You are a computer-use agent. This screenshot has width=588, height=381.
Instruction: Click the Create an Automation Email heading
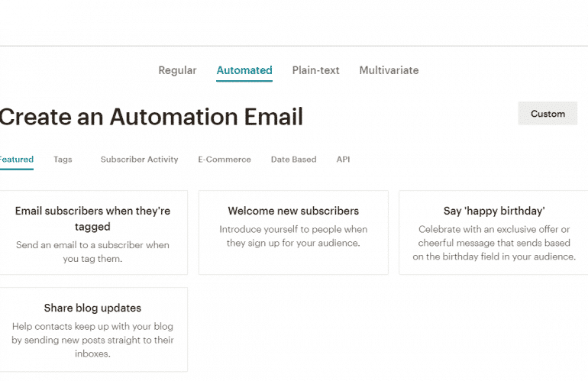tap(151, 117)
